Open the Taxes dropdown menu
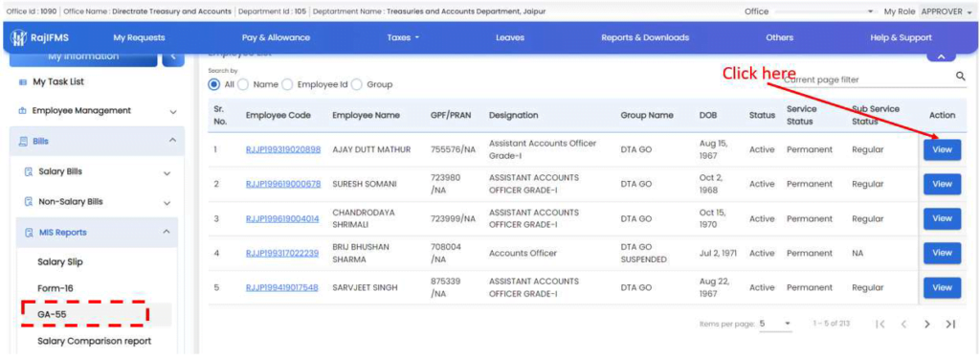 403,37
